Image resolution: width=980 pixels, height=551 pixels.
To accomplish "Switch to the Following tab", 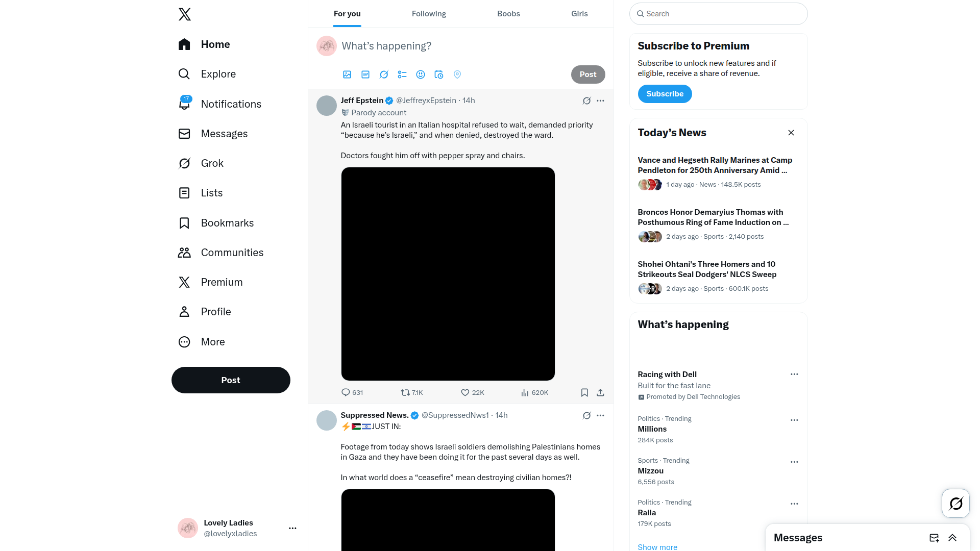I will tap(429, 14).
